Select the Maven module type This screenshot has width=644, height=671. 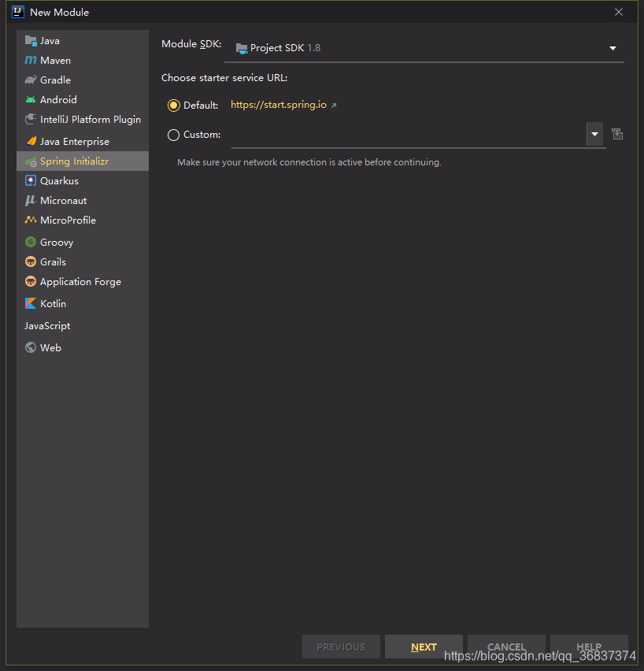click(x=83, y=61)
